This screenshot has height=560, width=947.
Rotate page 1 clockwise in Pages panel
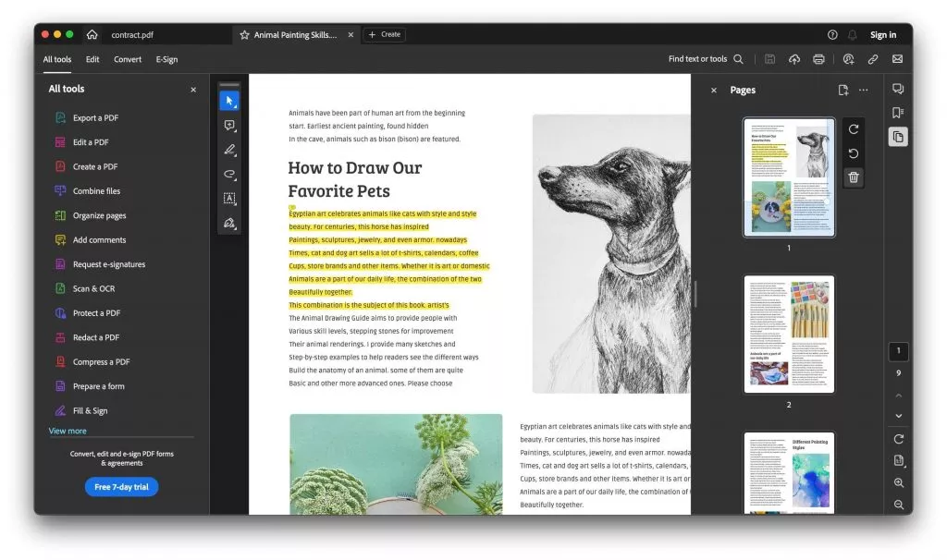pyautogui.click(x=853, y=128)
